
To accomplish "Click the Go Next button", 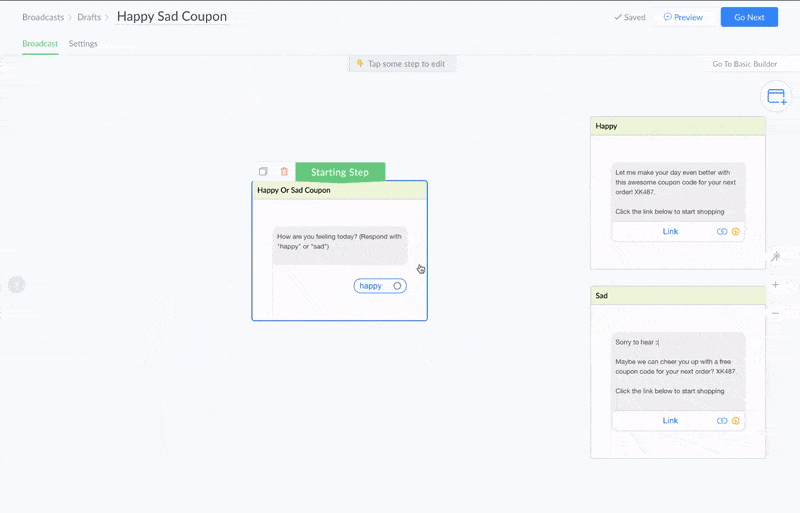I will tap(749, 17).
